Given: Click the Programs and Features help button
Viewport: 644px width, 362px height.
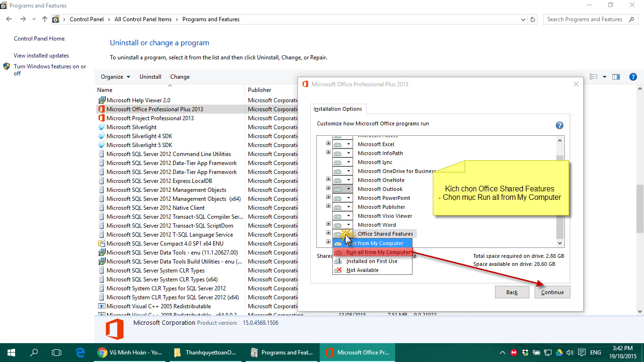Looking at the screenshot, I should click(x=633, y=77).
